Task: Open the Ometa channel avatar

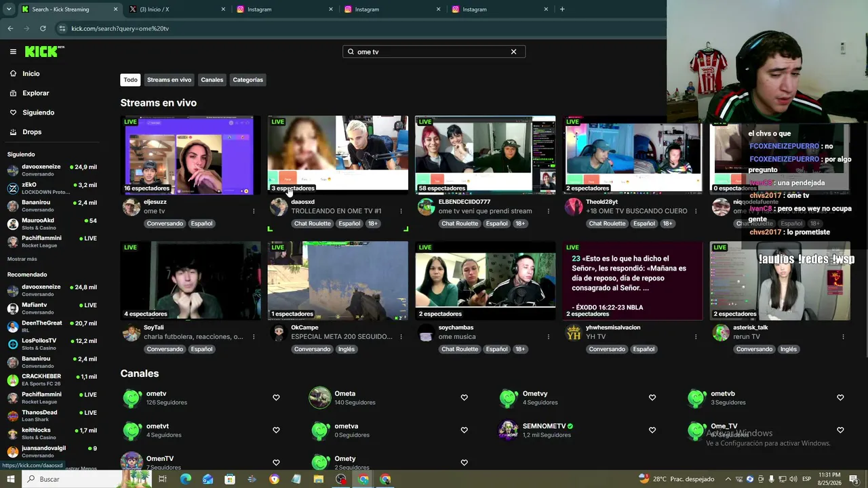Action: click(320, 397)
